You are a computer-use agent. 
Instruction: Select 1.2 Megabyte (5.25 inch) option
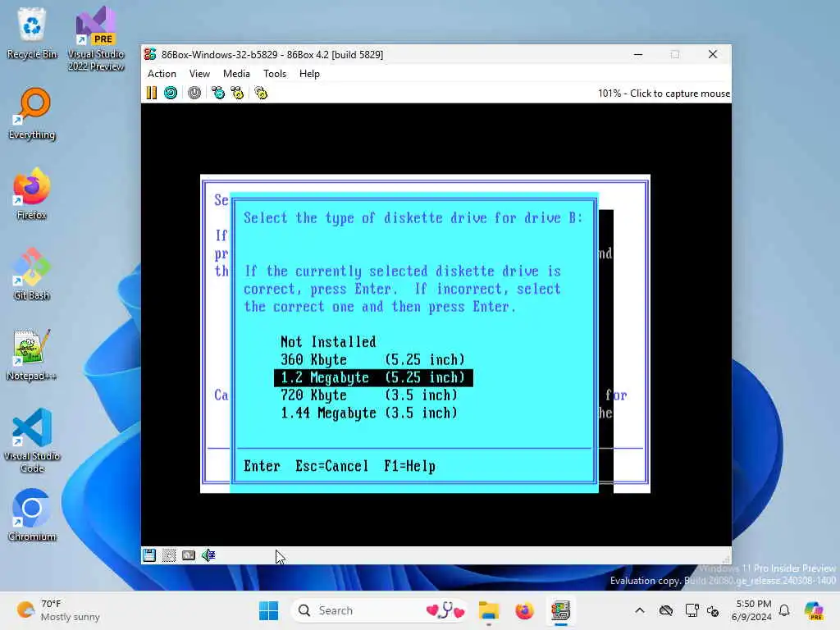click(373, 377)
